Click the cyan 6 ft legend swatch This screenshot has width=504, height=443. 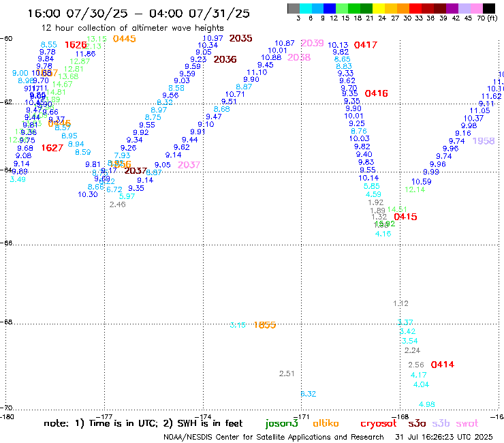[306, 8]
